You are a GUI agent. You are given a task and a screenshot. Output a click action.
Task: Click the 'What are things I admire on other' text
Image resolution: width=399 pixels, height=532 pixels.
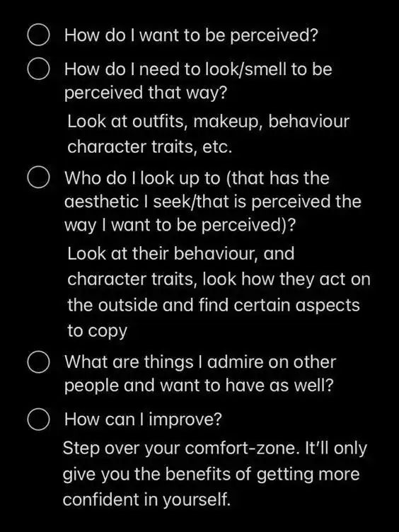point(200,362)
